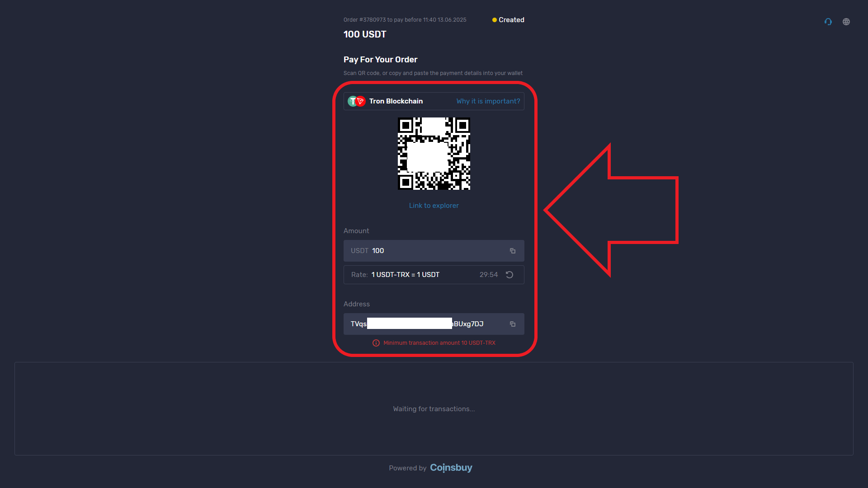Click 'Minimum transaction amount 10 USDT-TRX' notice
868x488 pixels.
pyautogui.click(x=439, y=343)
